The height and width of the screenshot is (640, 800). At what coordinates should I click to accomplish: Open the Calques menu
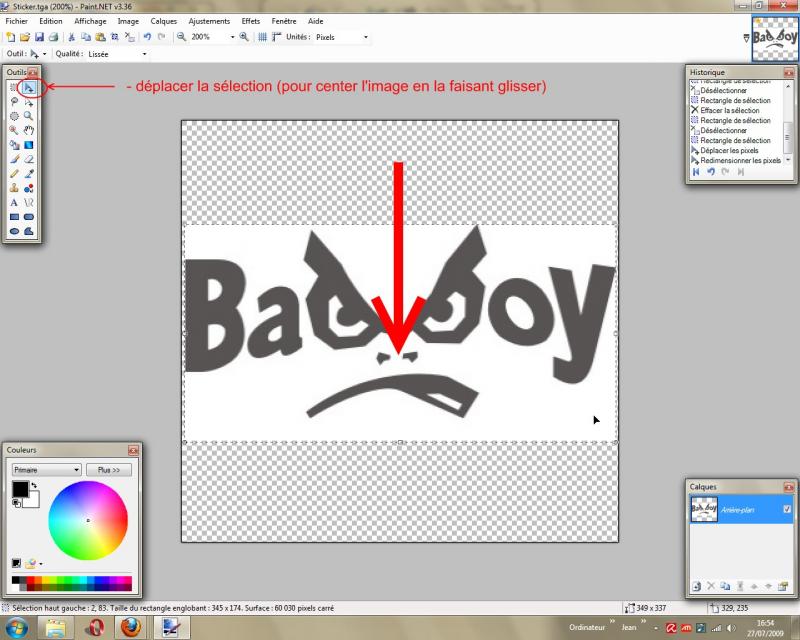[163, 21]
